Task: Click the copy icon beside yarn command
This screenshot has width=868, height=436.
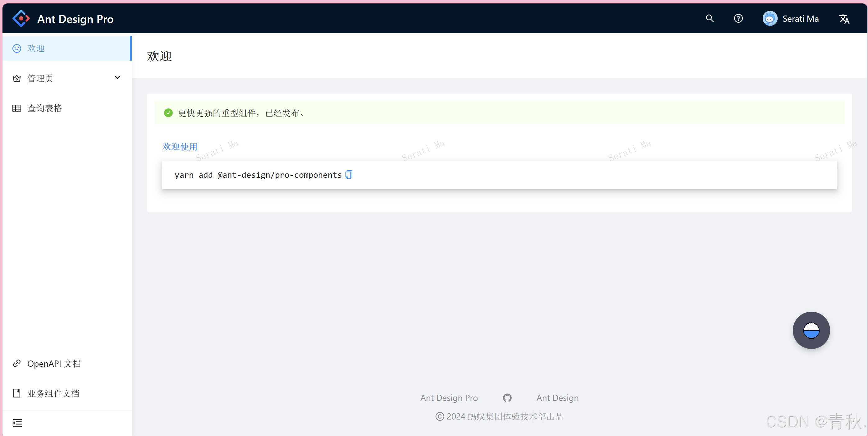Action: click(x=349, y=175)
